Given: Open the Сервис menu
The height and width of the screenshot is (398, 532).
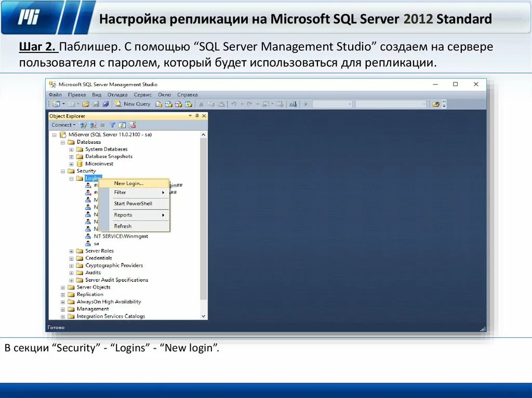Looking at the screenshot, I should (142, 94).
